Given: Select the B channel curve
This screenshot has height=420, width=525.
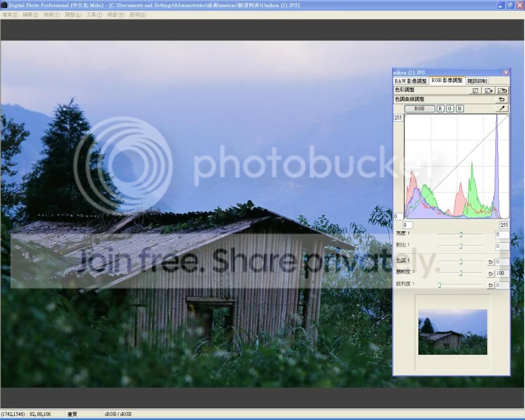Looking at the screenshot, I should [460, 108].
